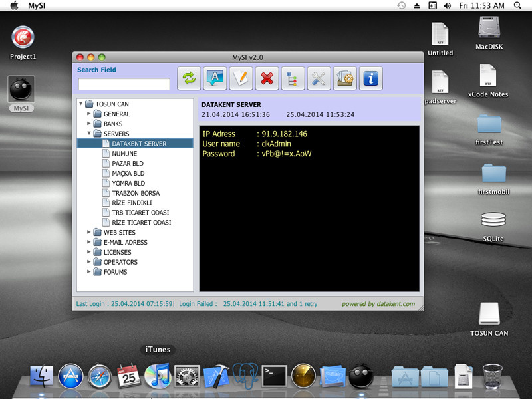Expand the BANKS folder
Viewport: 532px width, 399px height.
pos(89,124)
